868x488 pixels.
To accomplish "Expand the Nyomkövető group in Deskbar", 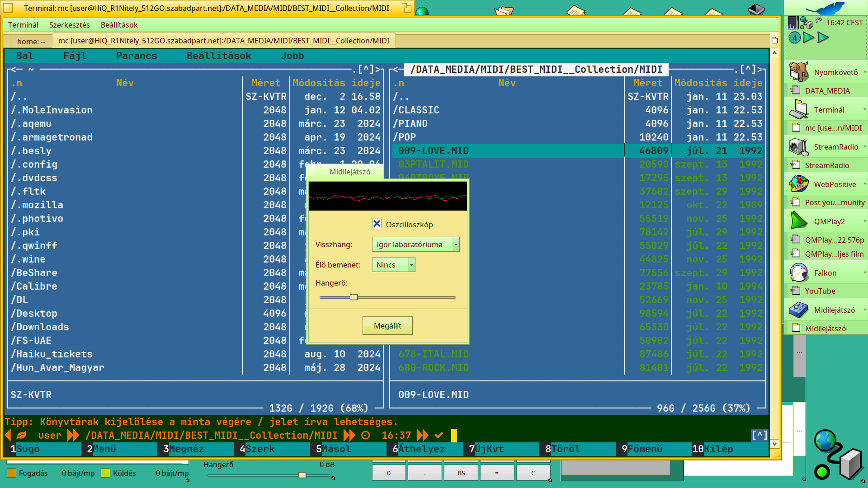I will (x=864, y=72).
